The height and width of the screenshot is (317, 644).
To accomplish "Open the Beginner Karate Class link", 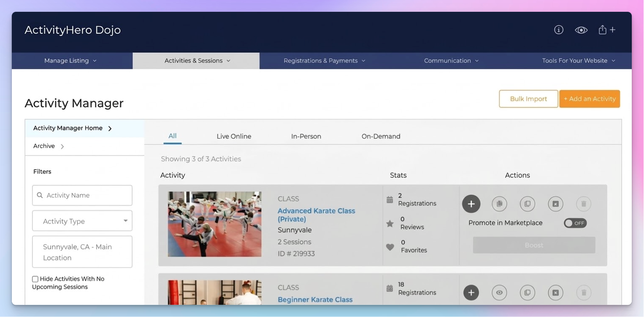I will tap(315, 300).
